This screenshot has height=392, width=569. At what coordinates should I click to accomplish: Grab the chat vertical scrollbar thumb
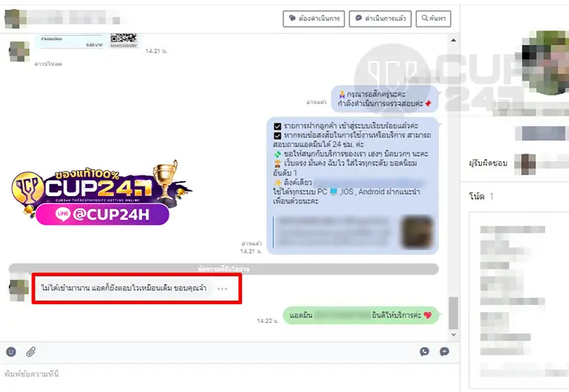click(x=454, y=313)
